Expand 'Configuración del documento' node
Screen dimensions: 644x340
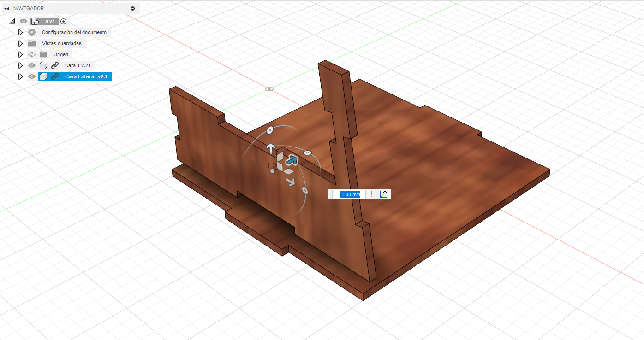pyautogui.click(x=20, y=32)
